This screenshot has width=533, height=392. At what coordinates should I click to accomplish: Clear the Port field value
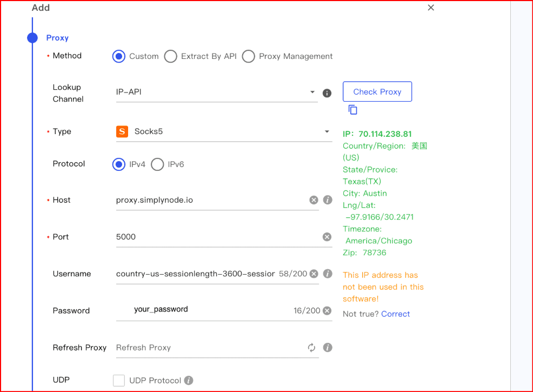327,237
